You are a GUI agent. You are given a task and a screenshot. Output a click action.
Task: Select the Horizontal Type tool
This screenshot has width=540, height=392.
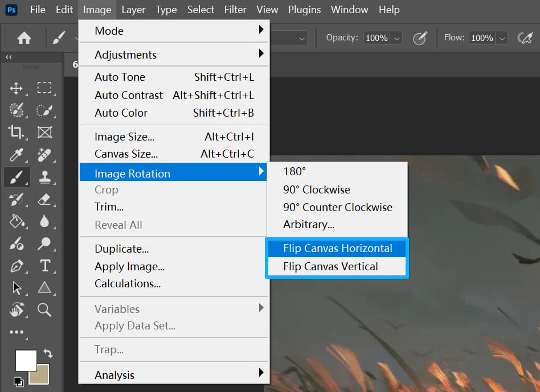(x=44, y=266)
